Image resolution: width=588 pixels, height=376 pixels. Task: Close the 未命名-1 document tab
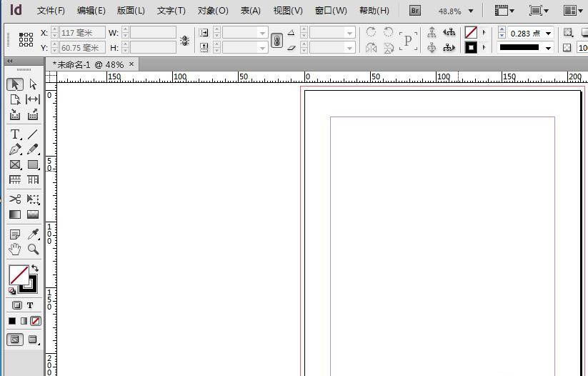(x=131, y=64)
